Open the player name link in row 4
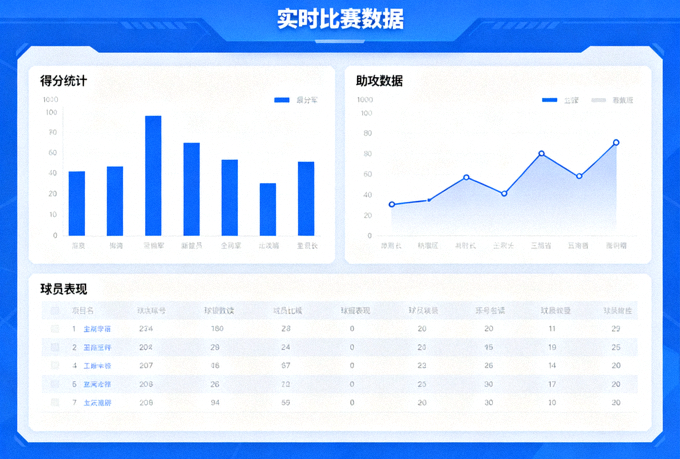The height and width of the screenshot is (459, 680). pyautogui.click(x=97, y=366)
